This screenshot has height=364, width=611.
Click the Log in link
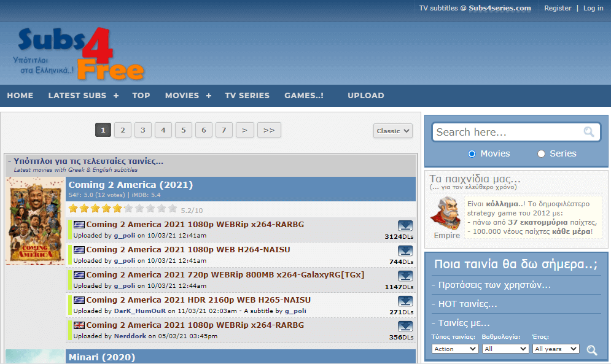[593, 8]
